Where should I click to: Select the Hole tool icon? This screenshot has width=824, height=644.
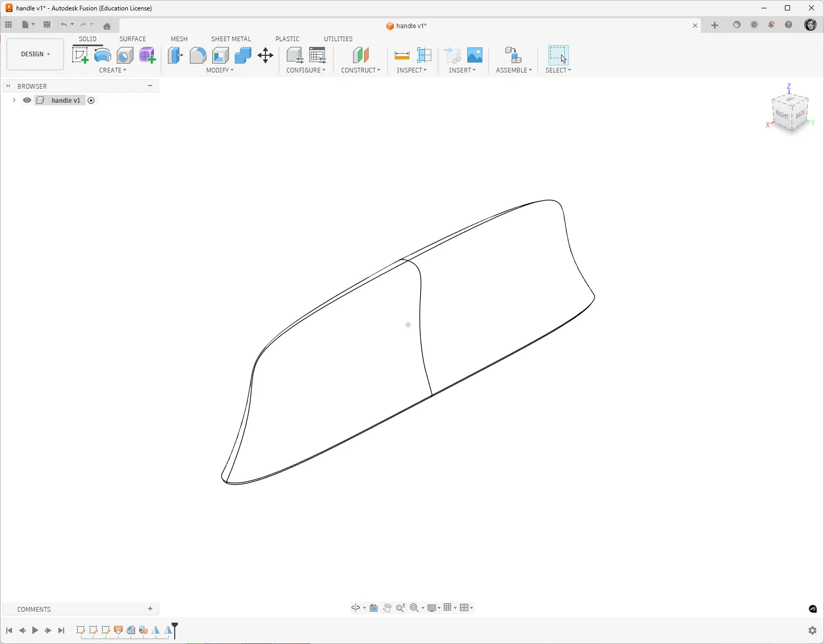pyautogui.click(x=125, y=55)
